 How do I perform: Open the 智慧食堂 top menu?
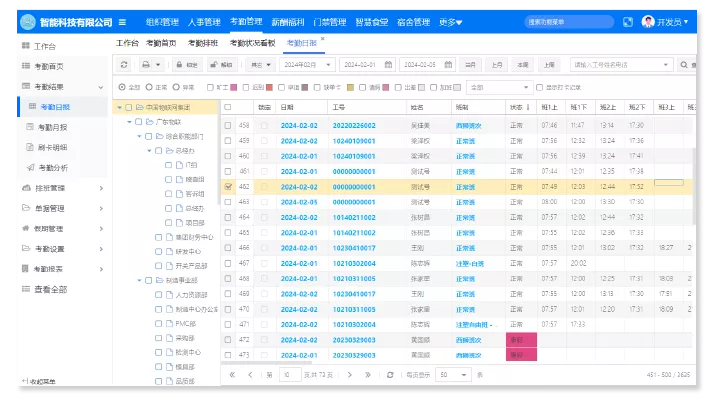click(372, 22)
